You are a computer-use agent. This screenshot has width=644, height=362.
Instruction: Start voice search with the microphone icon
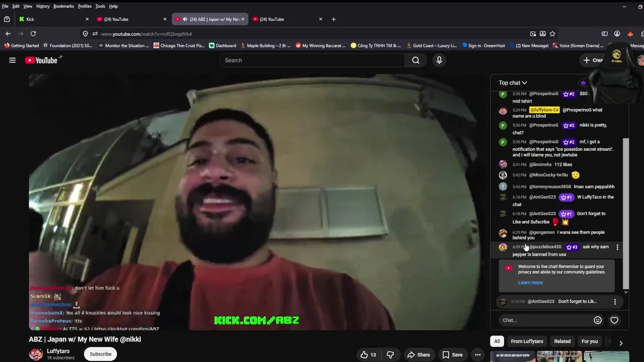pyautogui.click(x=439, y=60)
